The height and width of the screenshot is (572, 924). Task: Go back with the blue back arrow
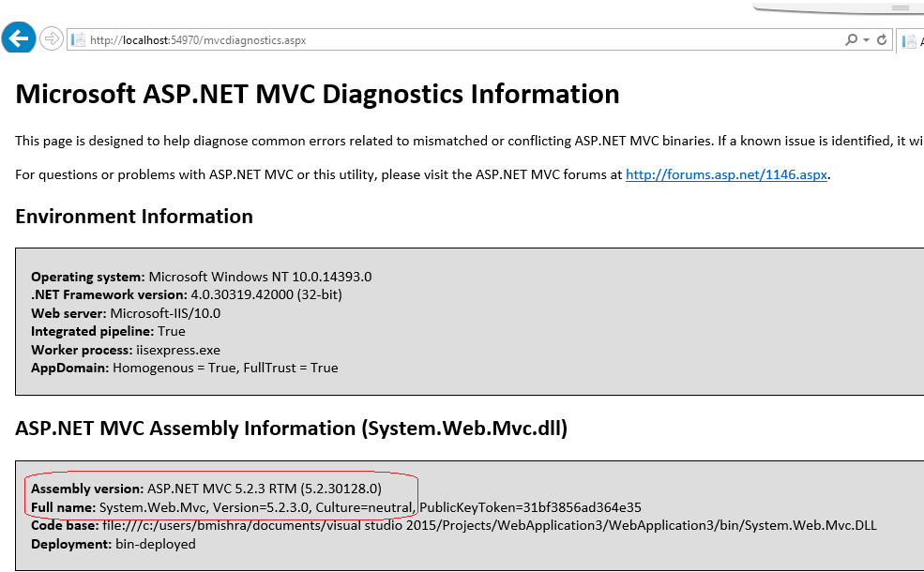(18, 38)
